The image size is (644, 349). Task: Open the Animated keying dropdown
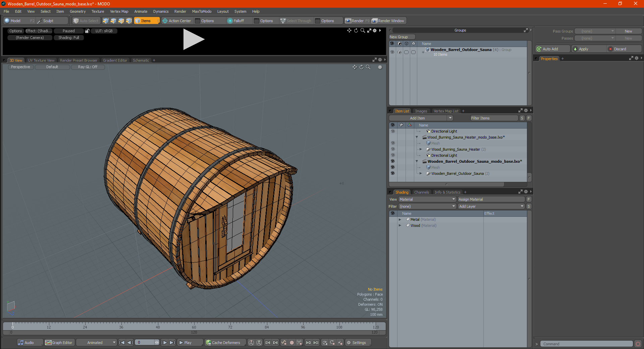pos(97,343)
